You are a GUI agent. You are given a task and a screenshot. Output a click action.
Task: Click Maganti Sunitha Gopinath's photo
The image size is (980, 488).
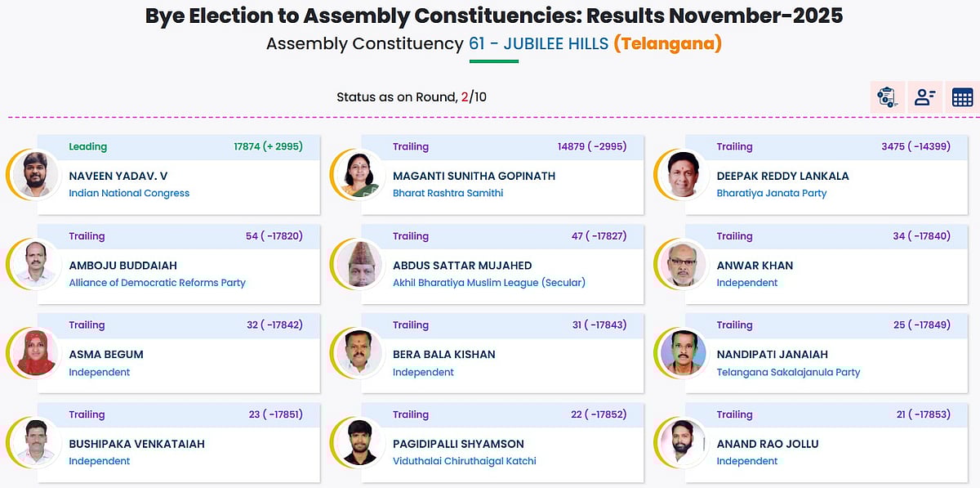(x=360, y=174)
